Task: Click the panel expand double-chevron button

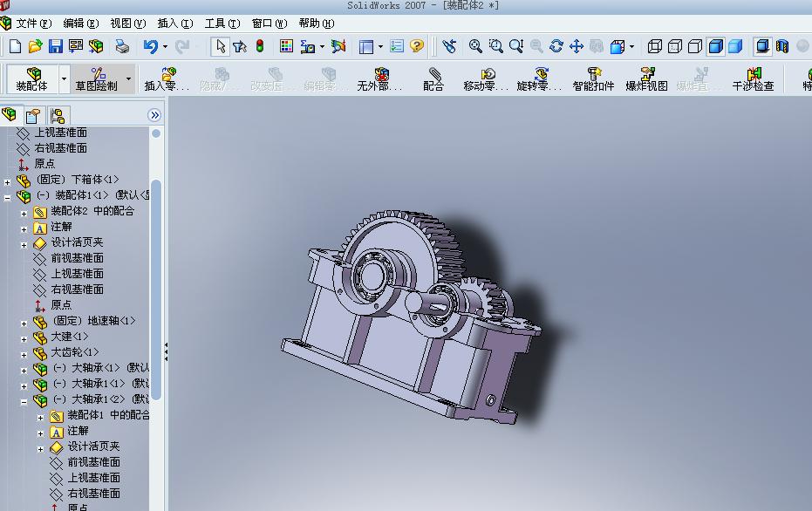Action: 154,115
